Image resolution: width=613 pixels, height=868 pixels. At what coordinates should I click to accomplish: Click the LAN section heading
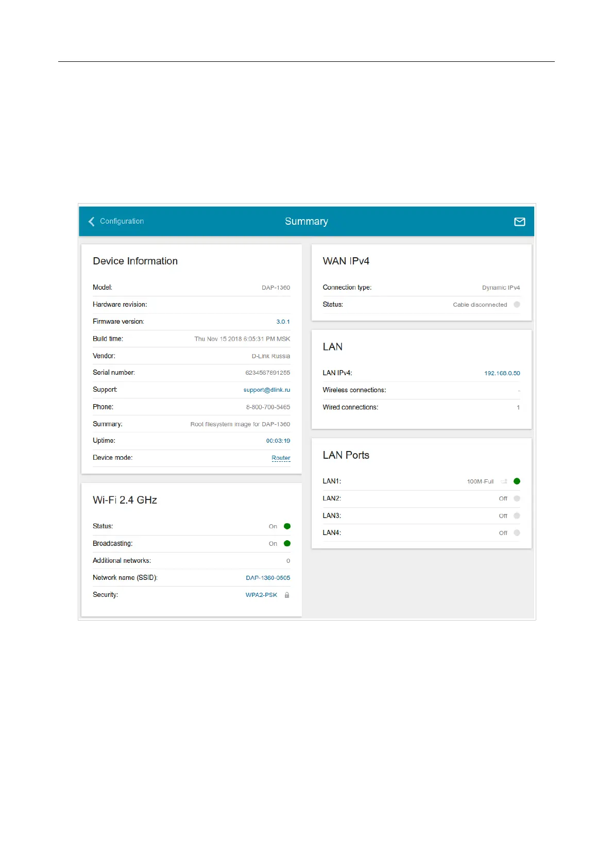(333, 347)
